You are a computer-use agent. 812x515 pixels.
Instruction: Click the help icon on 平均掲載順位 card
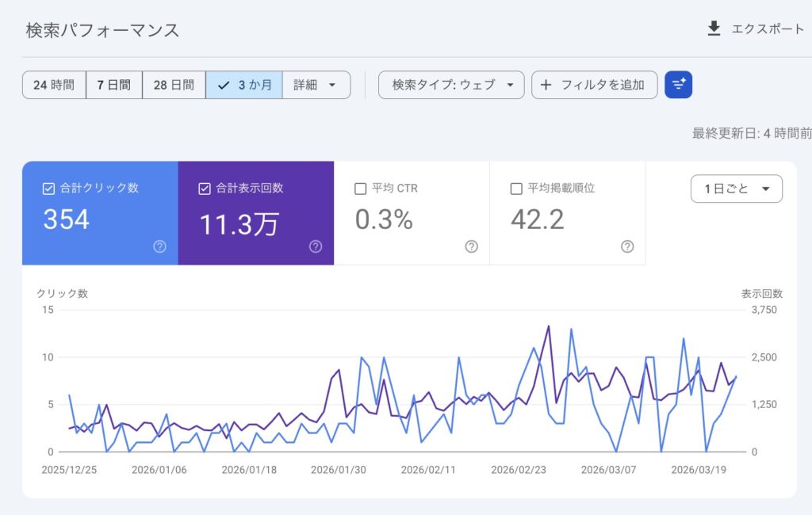(627, 247)
